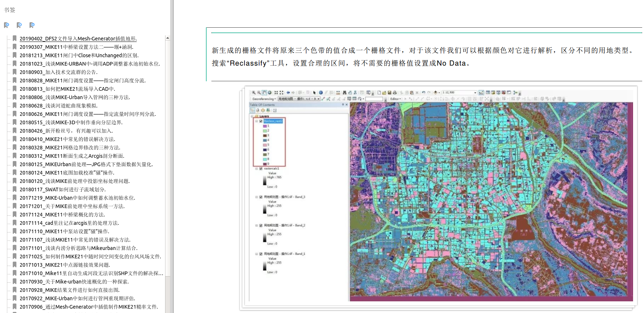Open the Georeferencing dropdown menu
The width and height of the screenshot is (644, 313).
264,99
